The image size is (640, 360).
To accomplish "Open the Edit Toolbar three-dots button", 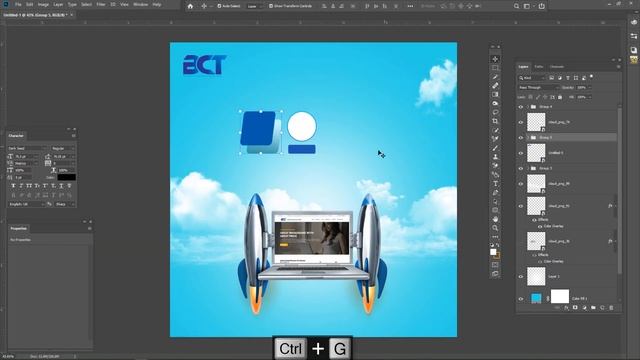I will point(495,237).
